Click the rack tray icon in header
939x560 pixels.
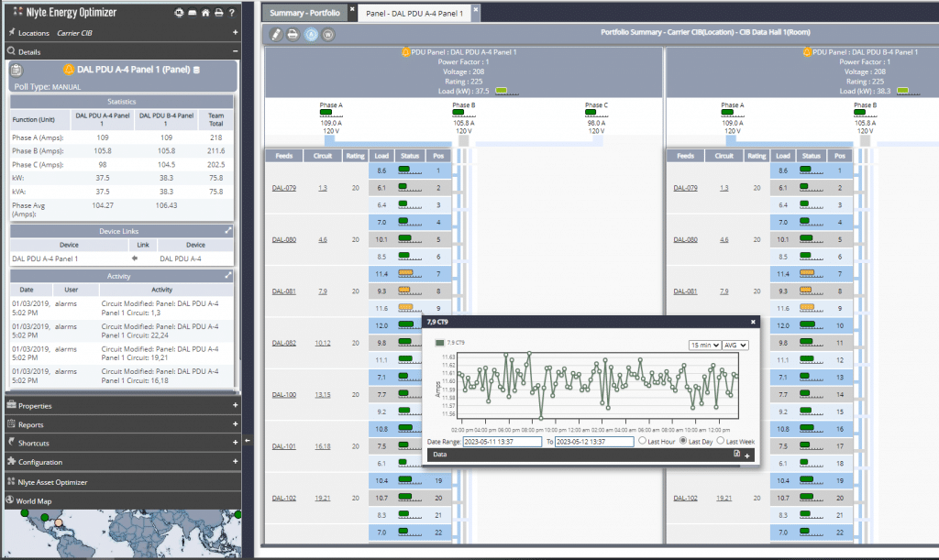(x=193, y=13)
